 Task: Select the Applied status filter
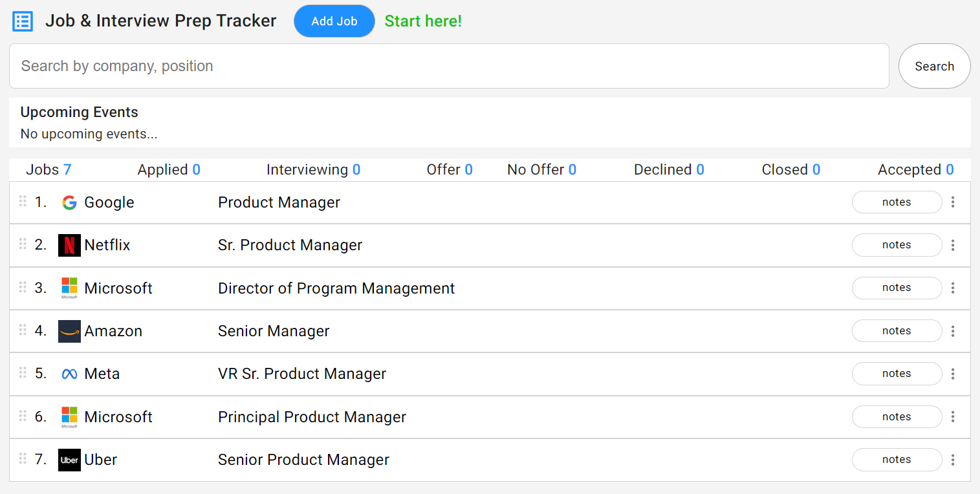169,169
